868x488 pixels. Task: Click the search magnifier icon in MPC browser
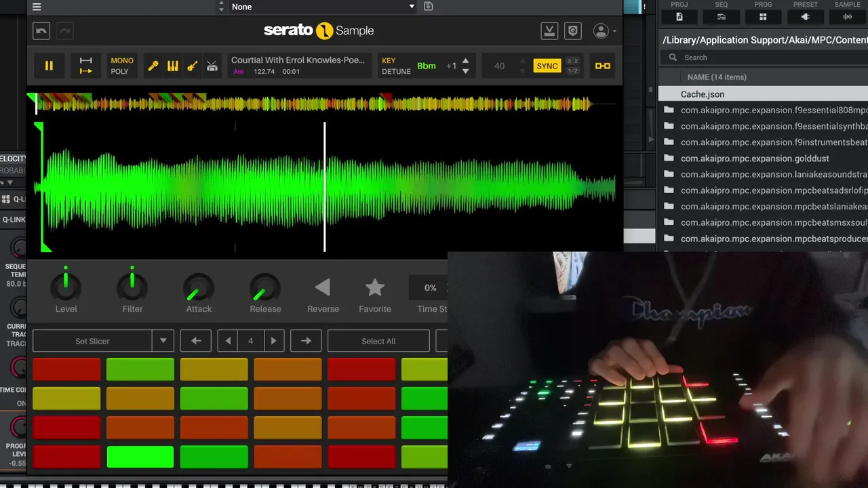coord(673,58)
